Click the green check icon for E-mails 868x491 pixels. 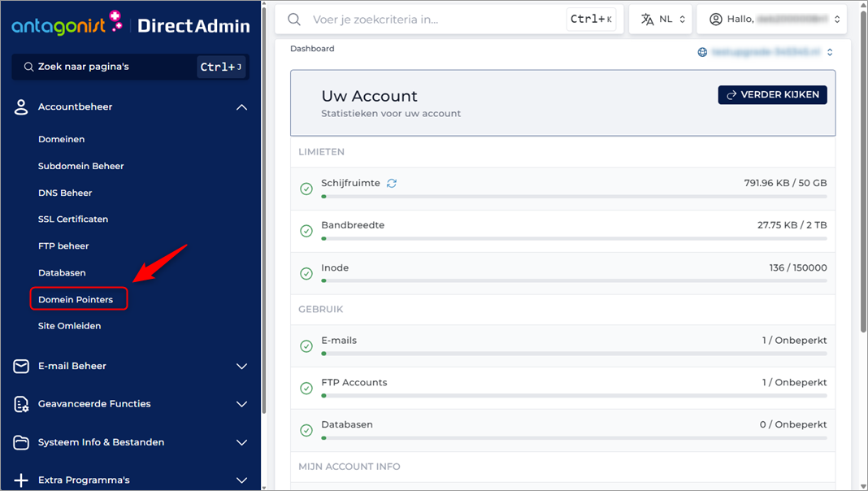click(306, 346)
